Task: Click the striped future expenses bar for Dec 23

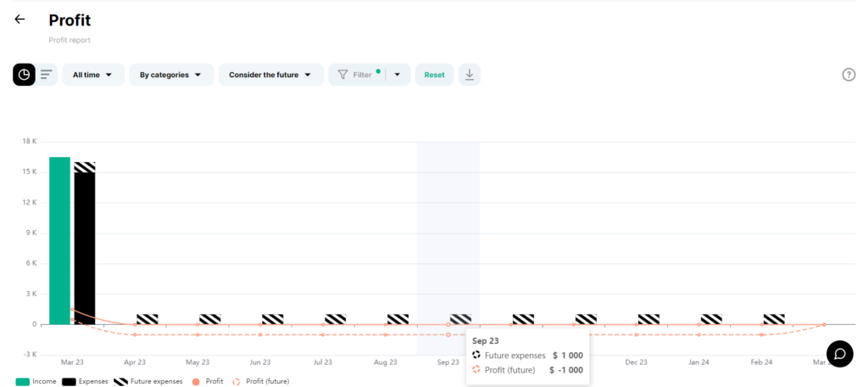Action: (648, 319)
